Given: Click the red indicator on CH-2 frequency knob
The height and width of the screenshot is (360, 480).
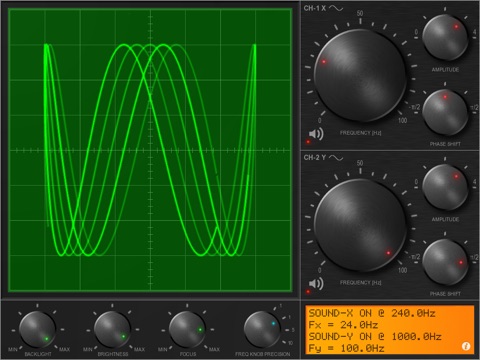Looking at the screenshot, I should tap(388, 253).
